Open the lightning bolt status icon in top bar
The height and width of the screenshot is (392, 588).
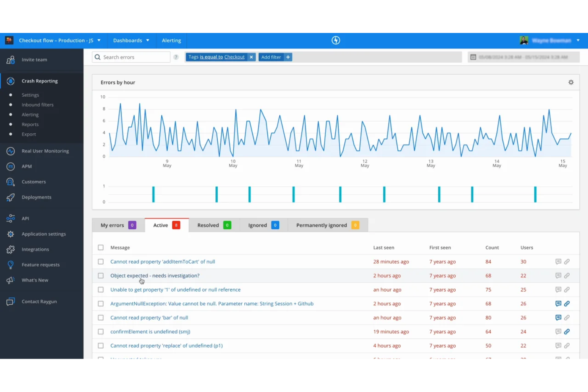tap(336, 40)
